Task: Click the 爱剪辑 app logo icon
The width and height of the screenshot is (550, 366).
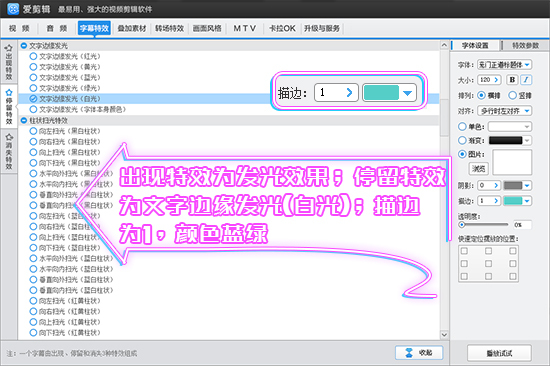Action: point(13,9)
